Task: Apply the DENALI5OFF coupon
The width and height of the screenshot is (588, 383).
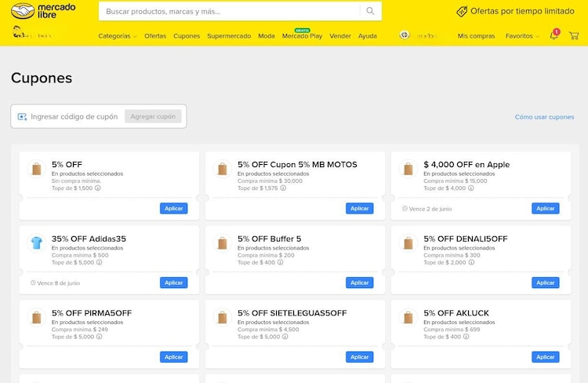Action: pos(546,283)
